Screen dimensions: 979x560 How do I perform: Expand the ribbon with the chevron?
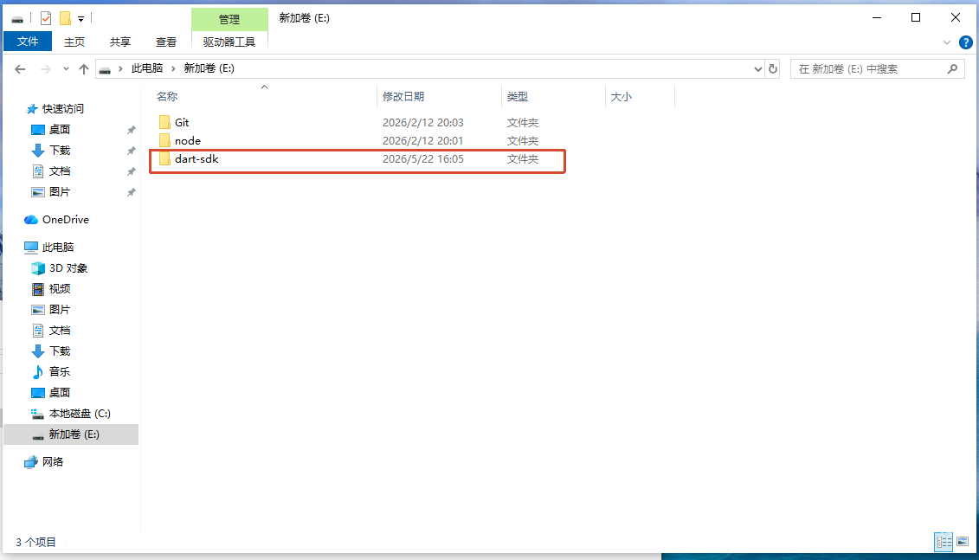(946, 42)
